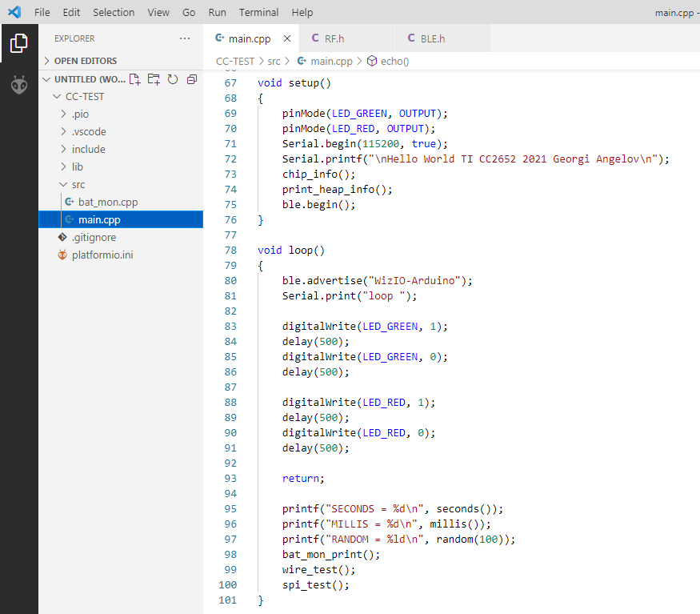Place cursor on void setup() line

(294, 82)
